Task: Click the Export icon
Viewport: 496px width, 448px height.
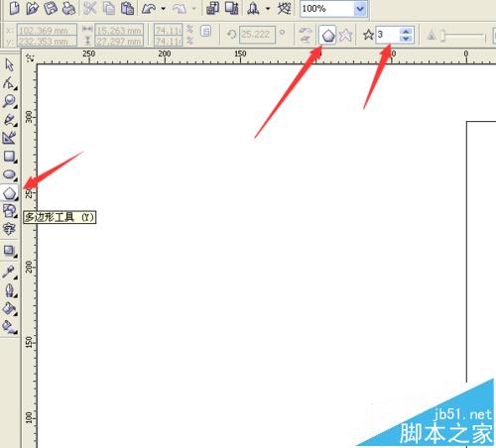Action: click(x=232, y=8)
